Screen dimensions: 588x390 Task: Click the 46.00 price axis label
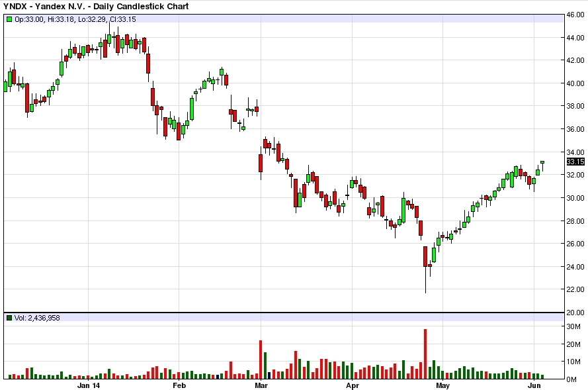pyautogui.click(x=575, y=15)
